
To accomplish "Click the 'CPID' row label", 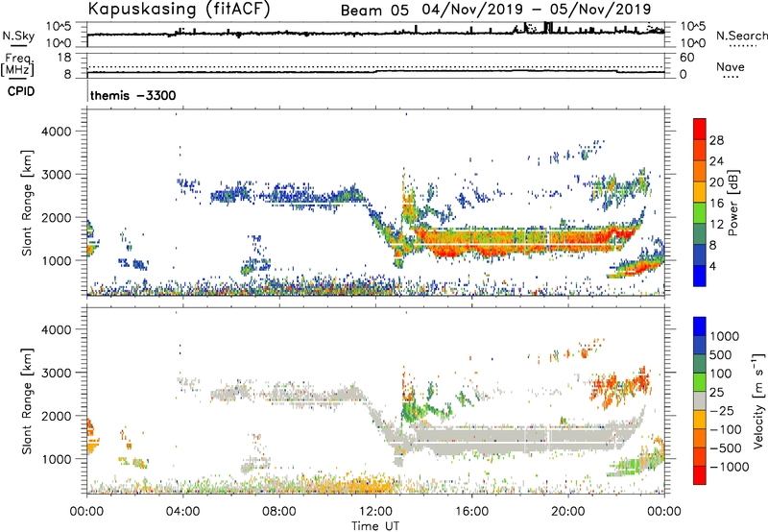I will 21,91.
